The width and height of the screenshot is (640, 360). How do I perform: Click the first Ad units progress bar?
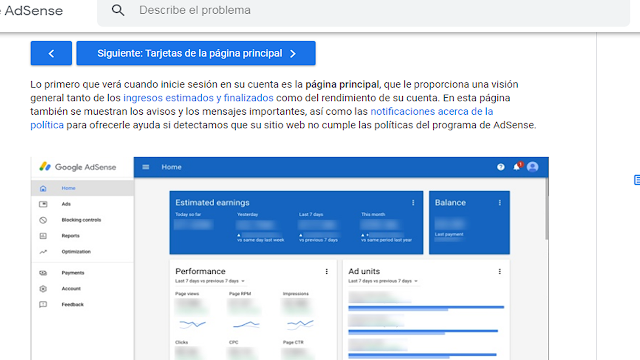(426, 308)
